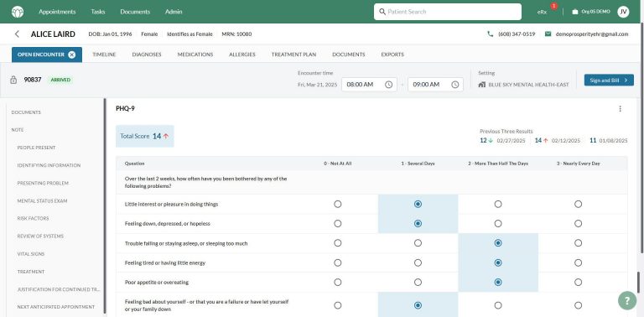This screenshot has height=317, width=644.
Task: Switch to the Treatment Plan tab
Action: 293,55
